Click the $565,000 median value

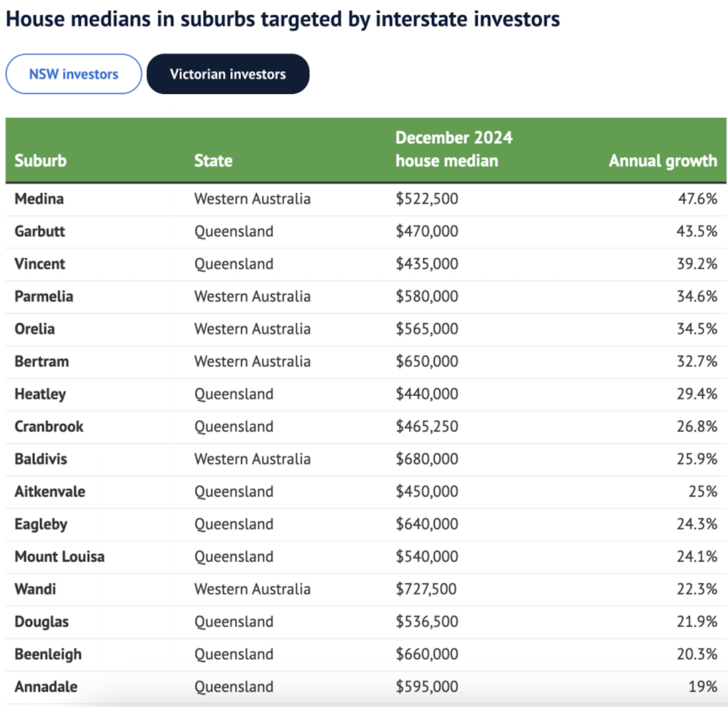pos(427,329)
